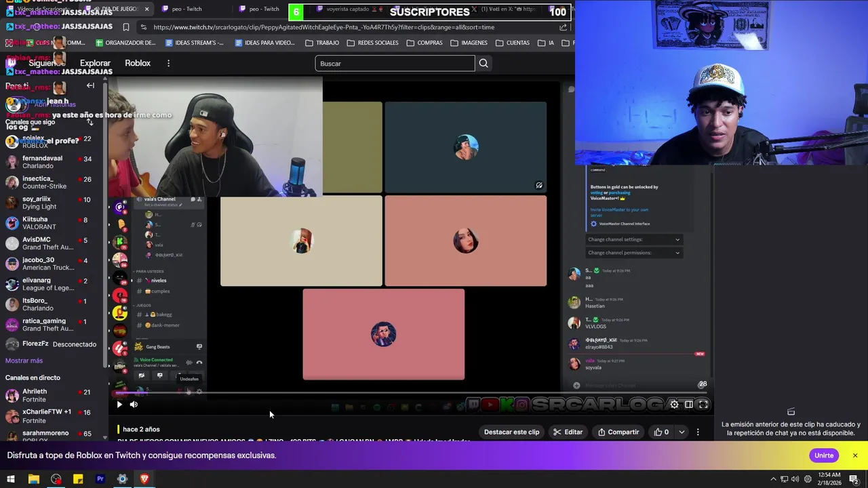Open REDES SOCIALES bookmarks folder
Screen dimensions: 868x488
[x=373, y=43]
